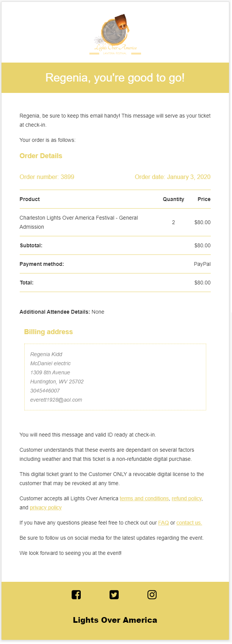Open the terms and conditions link
This screenshot has height=644, width=232.
pos(144,498)
